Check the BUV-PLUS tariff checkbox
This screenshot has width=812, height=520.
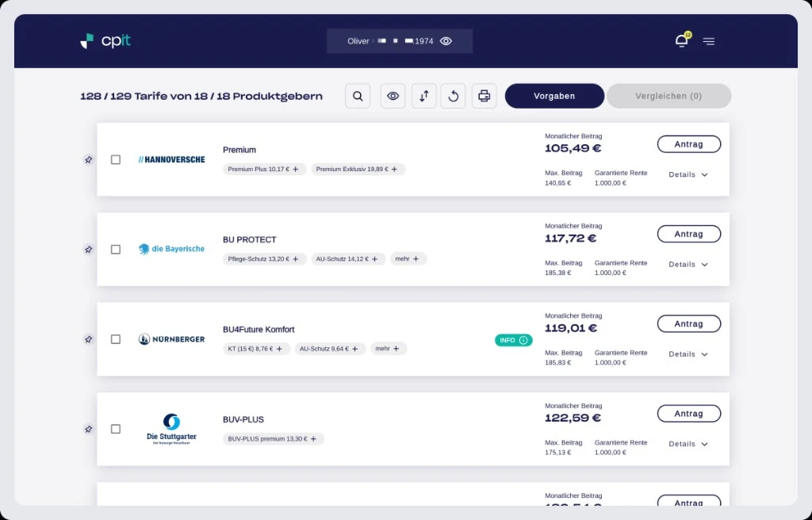click(116, 429)
